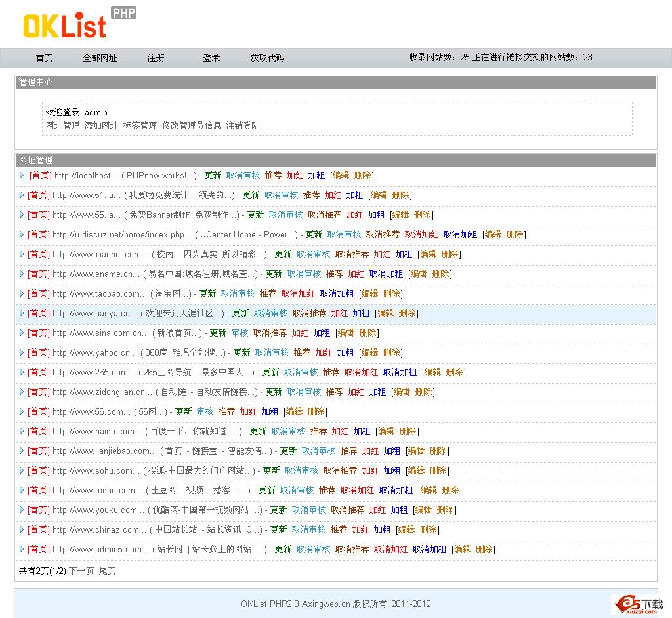The width and height of the screenshot is (672, 618).
Task: Click 编辑 for www.lianjiebao.com entry
Action: pyautogui.click(x=416, y=451)
